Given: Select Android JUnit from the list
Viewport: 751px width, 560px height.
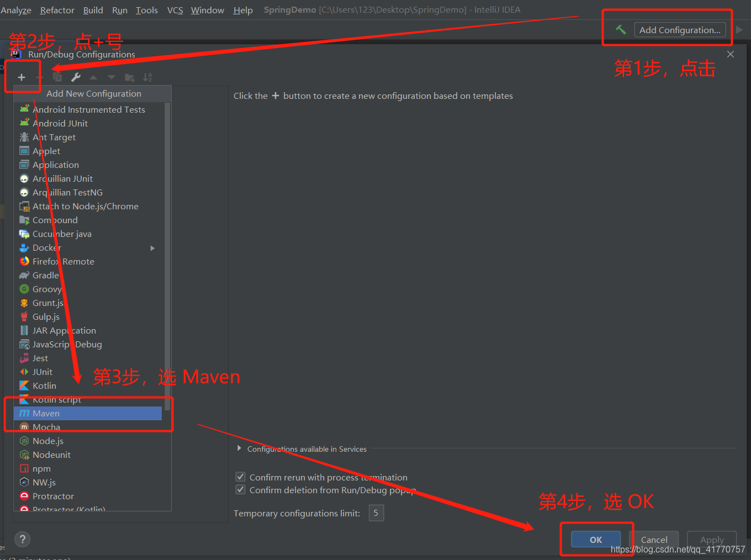Looking at the screenshot, I should (x=88, y=123).
